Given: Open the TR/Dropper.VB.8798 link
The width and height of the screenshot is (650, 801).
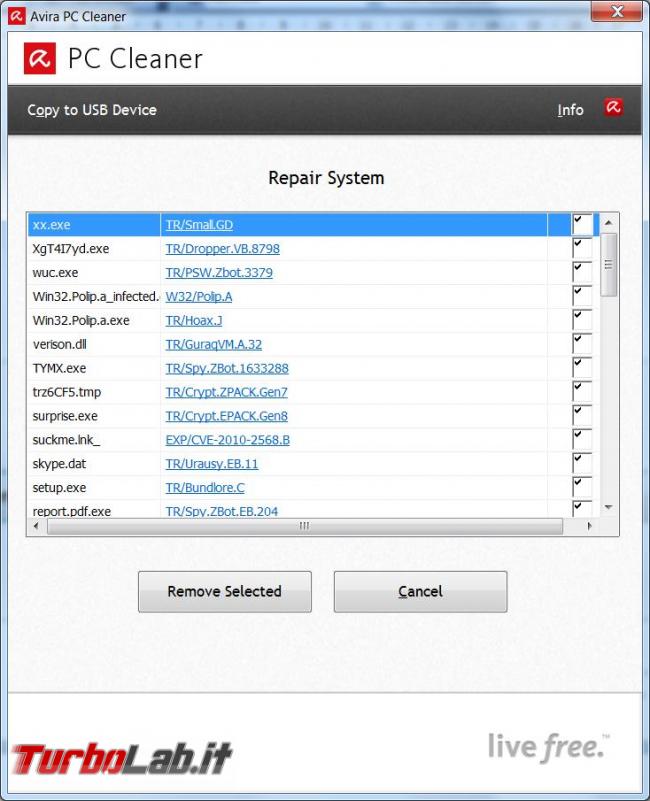Looking at the screenshot, I should 222,249.
